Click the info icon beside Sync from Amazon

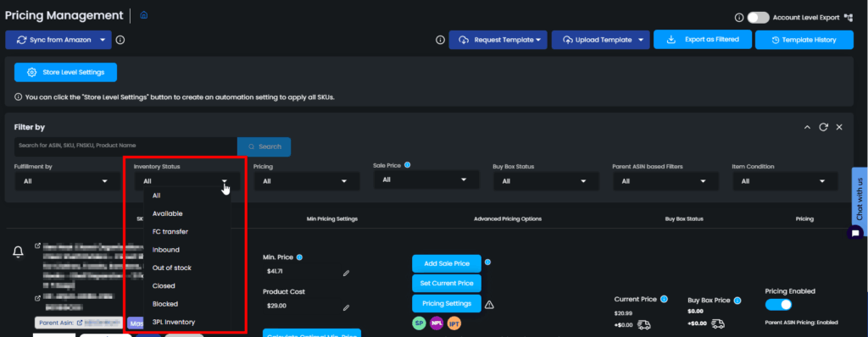(x=120, y=40)
